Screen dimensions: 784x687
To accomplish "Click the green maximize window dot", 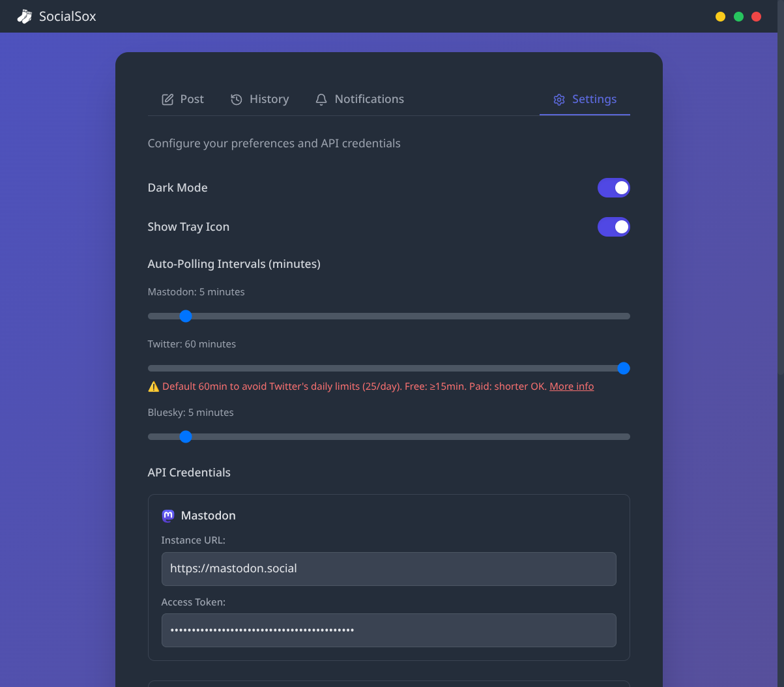I will tap(738, 16).
